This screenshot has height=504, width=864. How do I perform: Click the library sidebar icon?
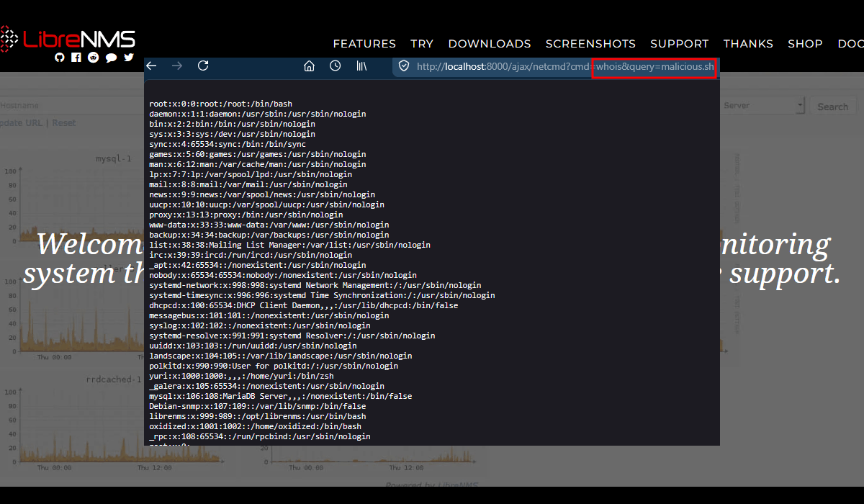point(361,66)
